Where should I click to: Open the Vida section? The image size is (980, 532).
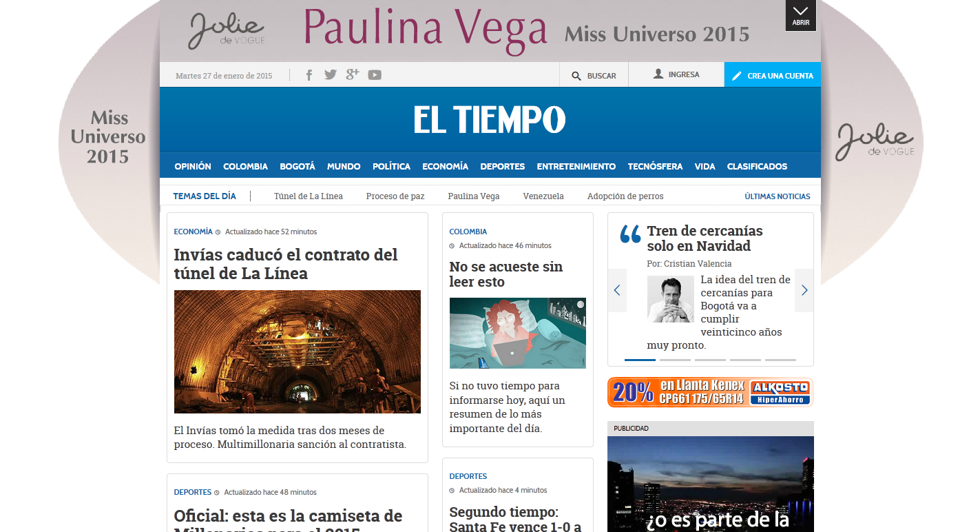click(705, 166)
